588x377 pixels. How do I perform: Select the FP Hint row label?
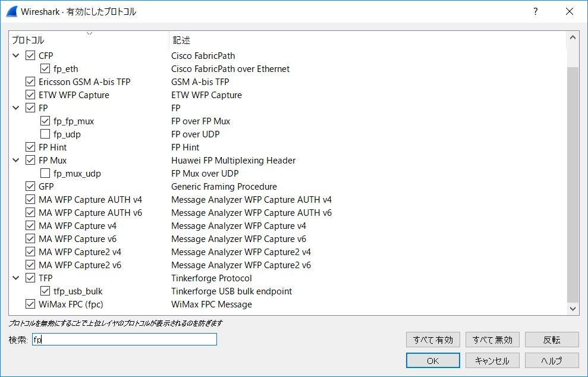(52, 147)
